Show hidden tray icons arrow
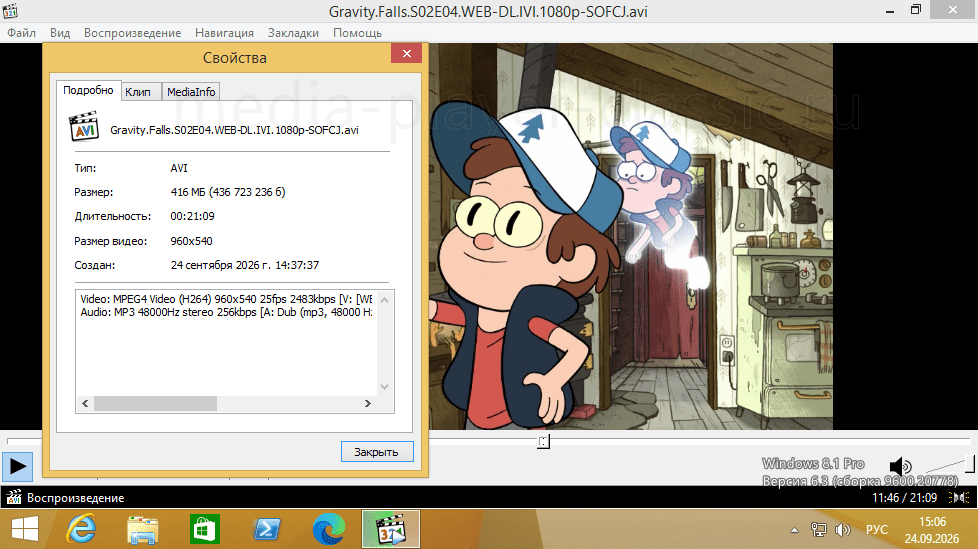978x549 pixels. 794,530
